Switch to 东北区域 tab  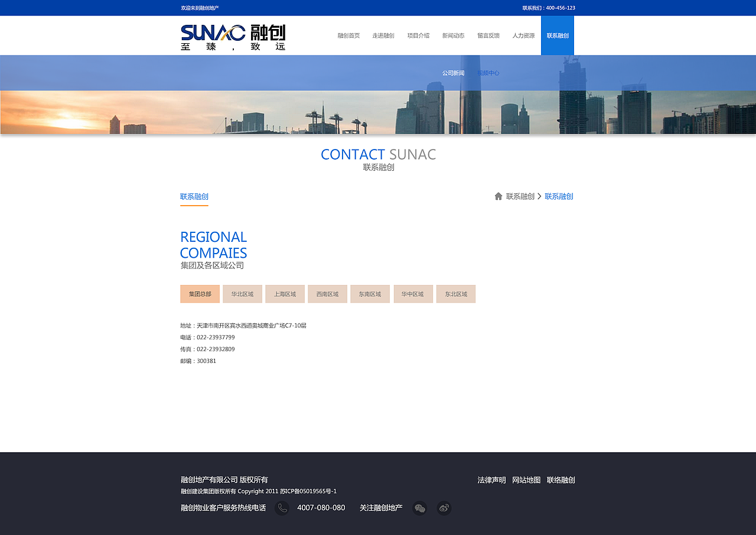(x=456, y=294)
